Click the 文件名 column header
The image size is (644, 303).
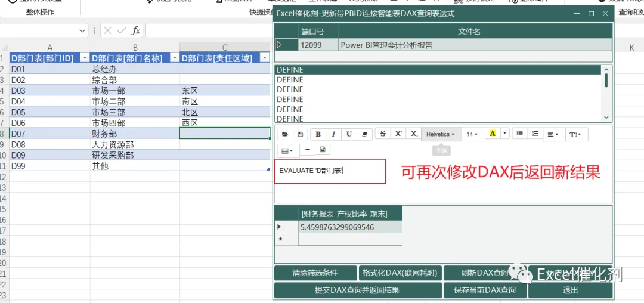click(x=475, y=32)
